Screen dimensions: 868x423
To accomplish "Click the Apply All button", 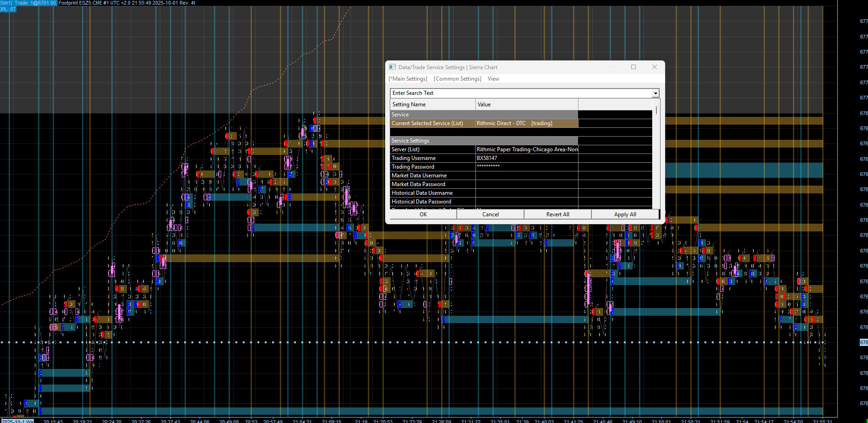I will pos(625,214).
